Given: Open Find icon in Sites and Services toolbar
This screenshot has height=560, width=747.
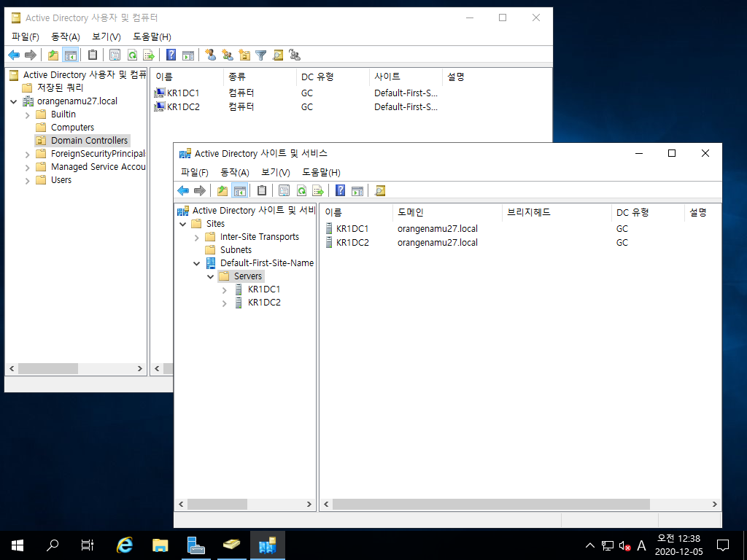Looking at the screenshot, I should point(379,191).
